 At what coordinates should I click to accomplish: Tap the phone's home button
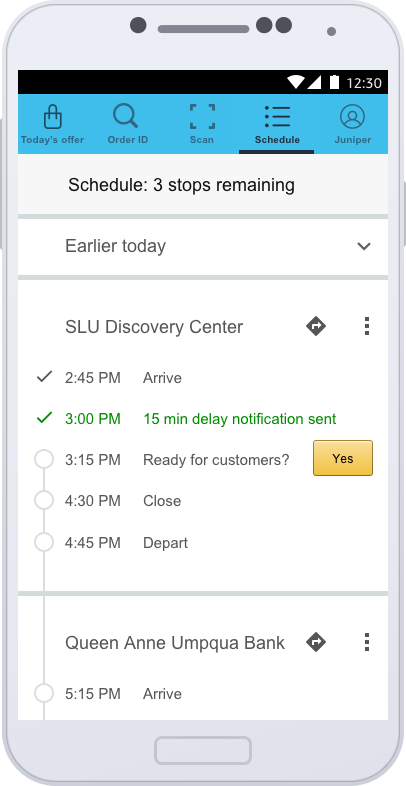203,750
